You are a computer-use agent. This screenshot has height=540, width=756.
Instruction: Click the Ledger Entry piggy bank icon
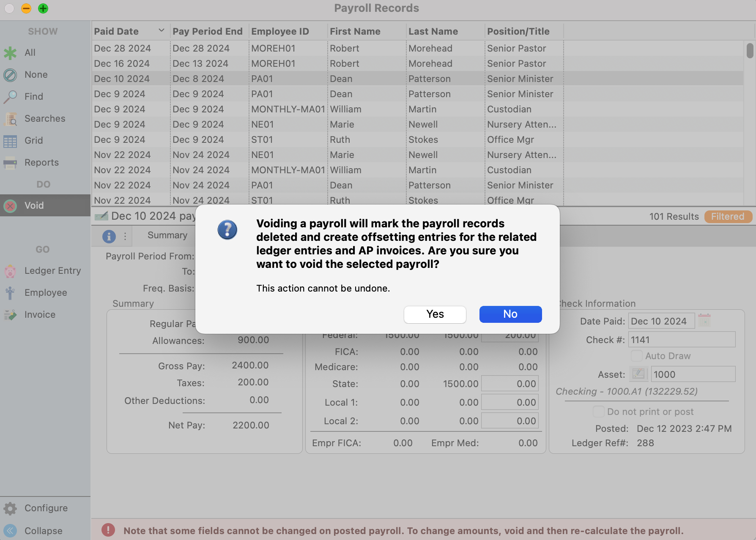(x=10, y=271)
